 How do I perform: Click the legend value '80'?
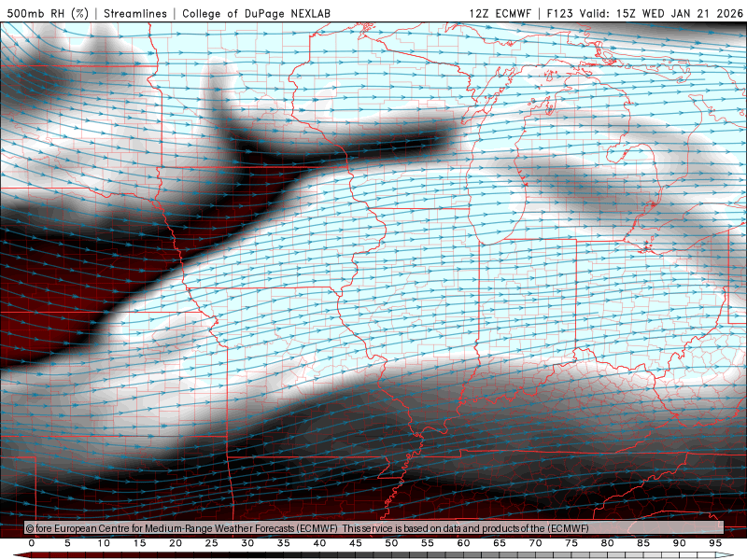(x=607, y=543)
